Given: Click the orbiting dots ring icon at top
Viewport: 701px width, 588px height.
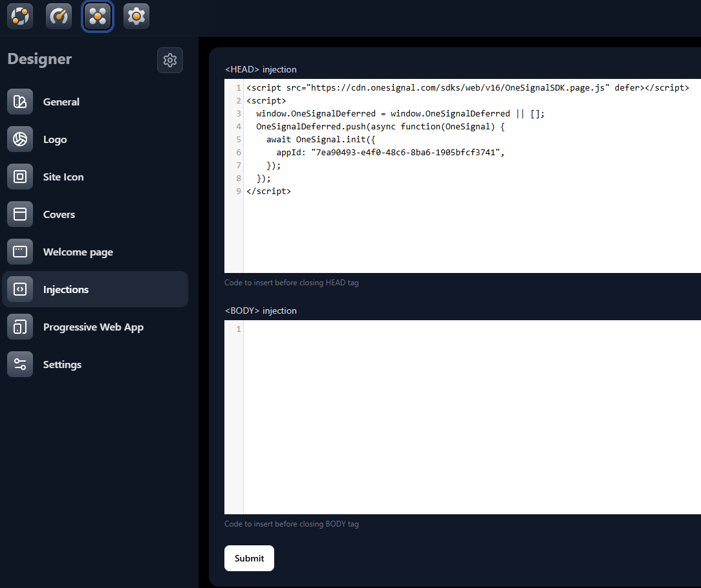Looking at the screenshot, I should point(20,16).
